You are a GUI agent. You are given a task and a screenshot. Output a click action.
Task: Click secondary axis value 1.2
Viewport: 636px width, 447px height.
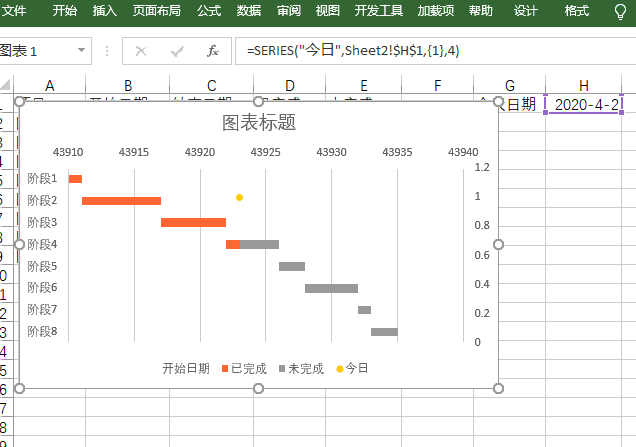[x=482, y=167]
